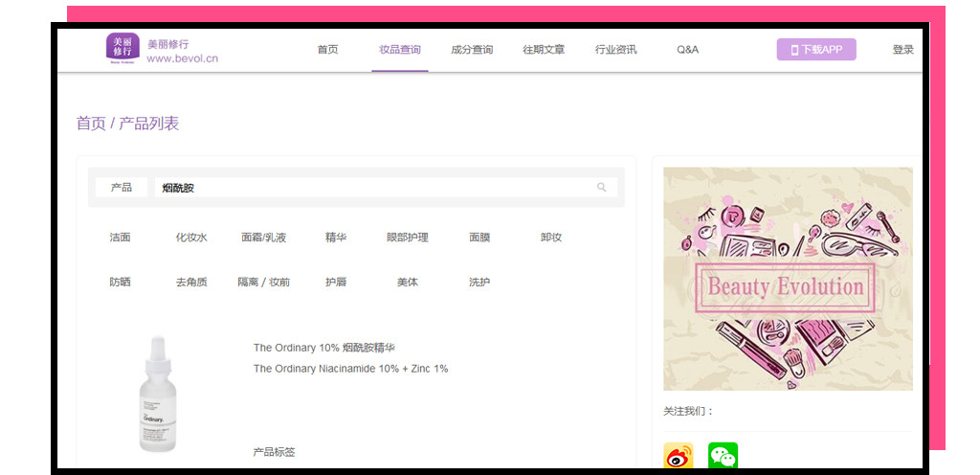Filter by the 护唇 category

336,282
